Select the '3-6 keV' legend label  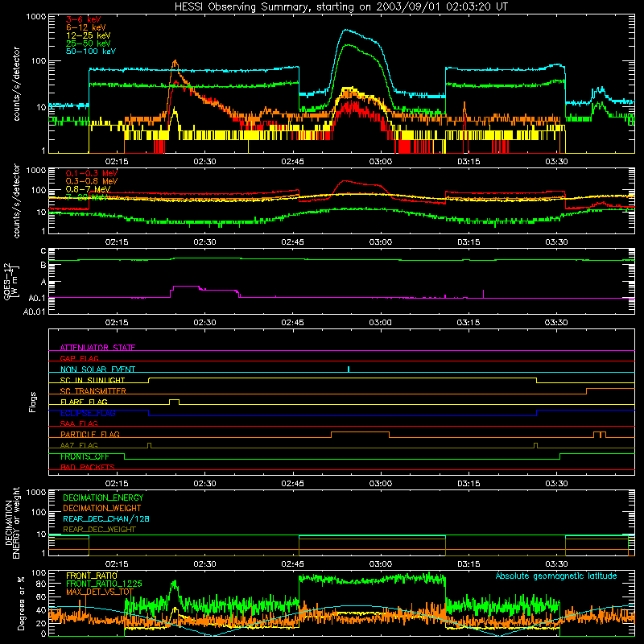coord(84,19)
